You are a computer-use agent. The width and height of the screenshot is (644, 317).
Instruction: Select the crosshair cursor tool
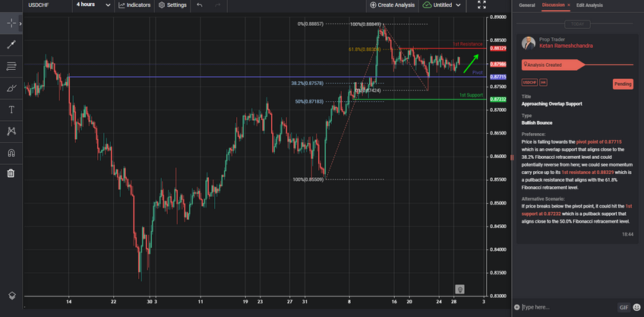tap(11, 24)
